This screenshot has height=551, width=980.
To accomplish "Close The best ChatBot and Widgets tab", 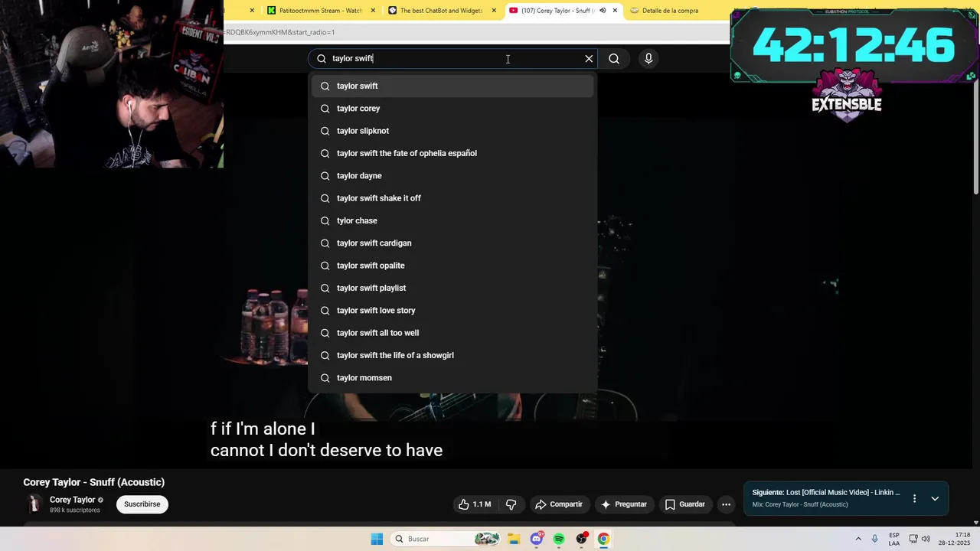I will click(494, 11).
